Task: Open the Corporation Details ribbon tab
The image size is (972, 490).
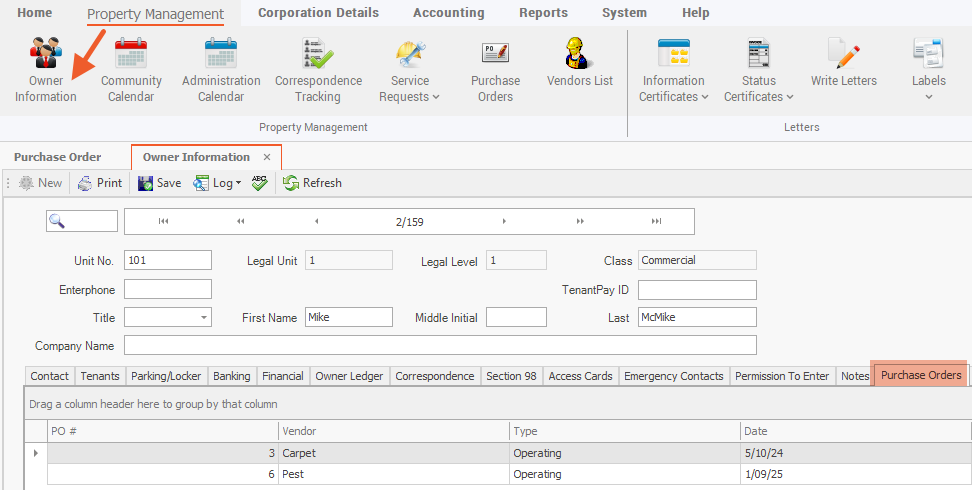Action: [x=318, y=12]
